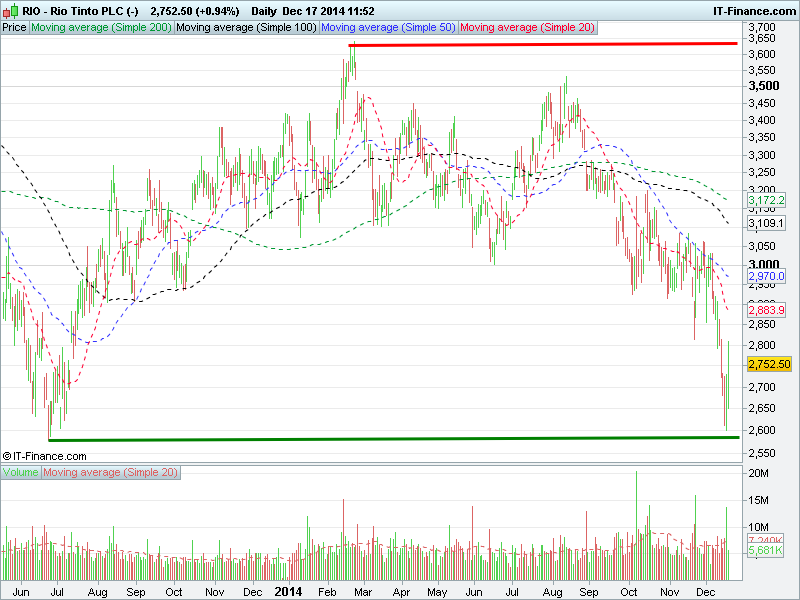The width and height of the screenshot is (800, 600).
Task: Click the blue 2,970.0 axis price tag
Action: (768, 274)
